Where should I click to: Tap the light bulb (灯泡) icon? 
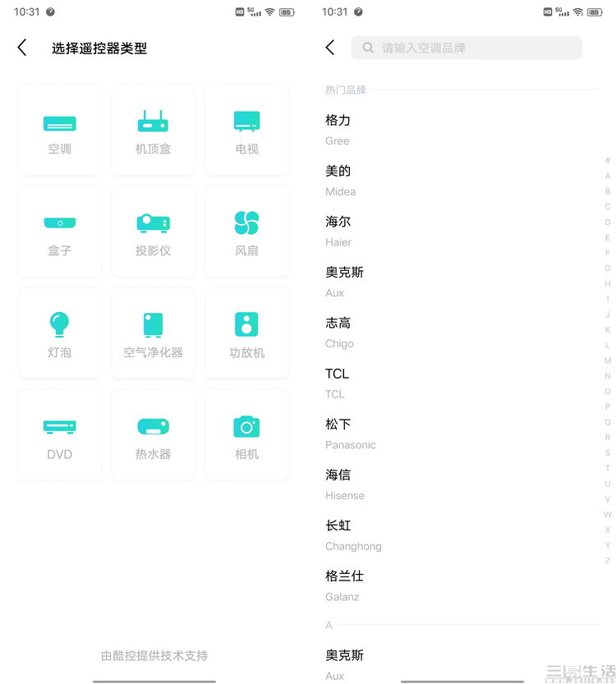click(x=60, y=333)
